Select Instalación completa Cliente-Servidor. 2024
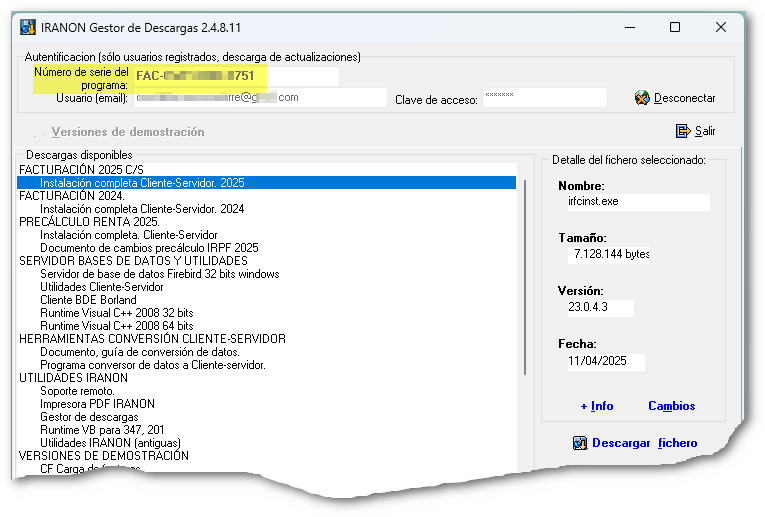 (142, 209)
